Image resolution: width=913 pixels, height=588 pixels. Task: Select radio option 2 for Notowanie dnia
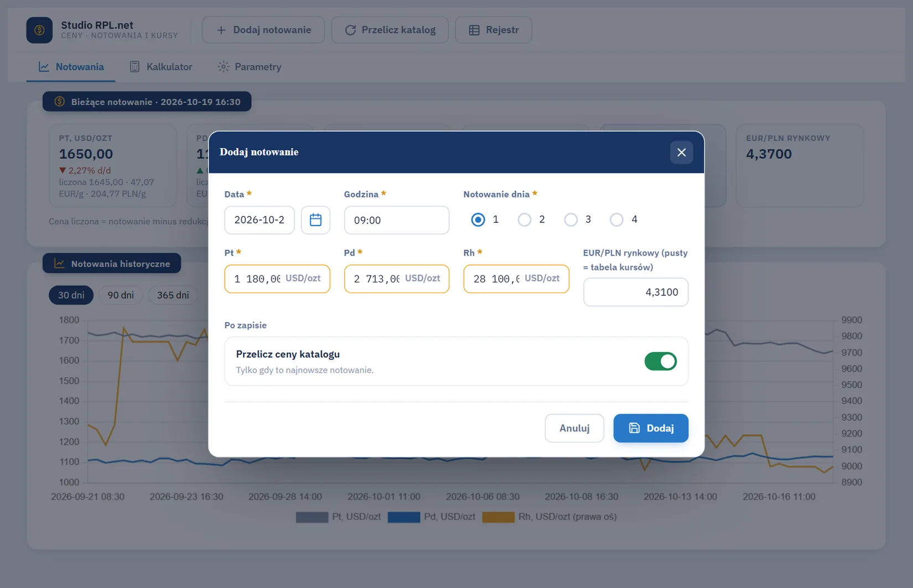pyautogui.click(x=524, y=220)
